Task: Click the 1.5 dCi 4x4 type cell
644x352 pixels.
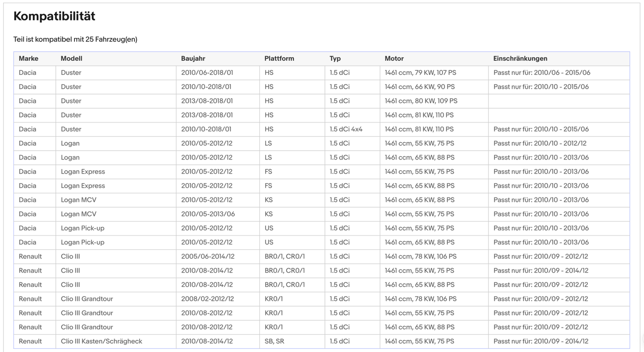Action: point(352,129)
